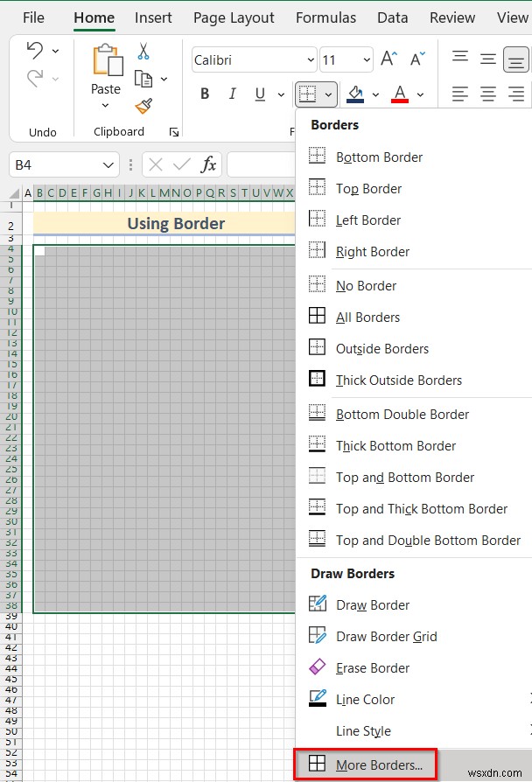The width and height of the screenshot is (532, 782).
Task: Open font color dropdown arrow
Action: coord(421,94)
